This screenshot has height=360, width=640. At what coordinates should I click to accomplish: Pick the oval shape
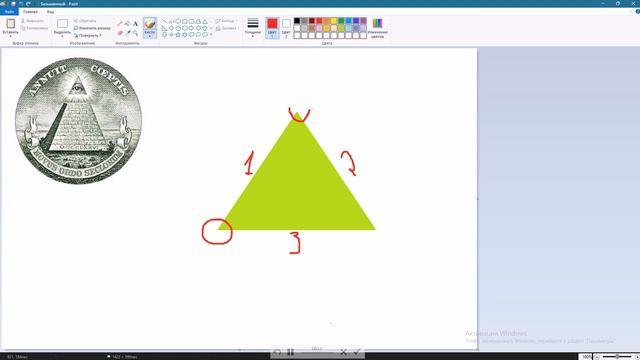click(x=178, y=21)
